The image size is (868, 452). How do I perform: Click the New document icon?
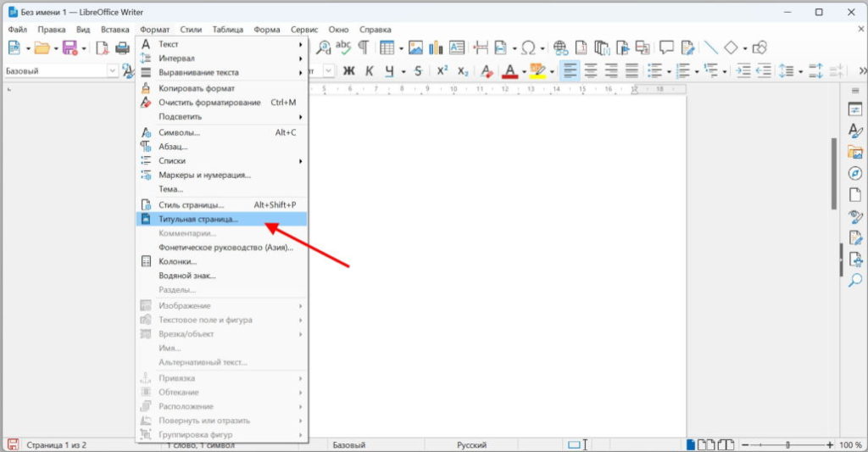[x=14, y=48]
